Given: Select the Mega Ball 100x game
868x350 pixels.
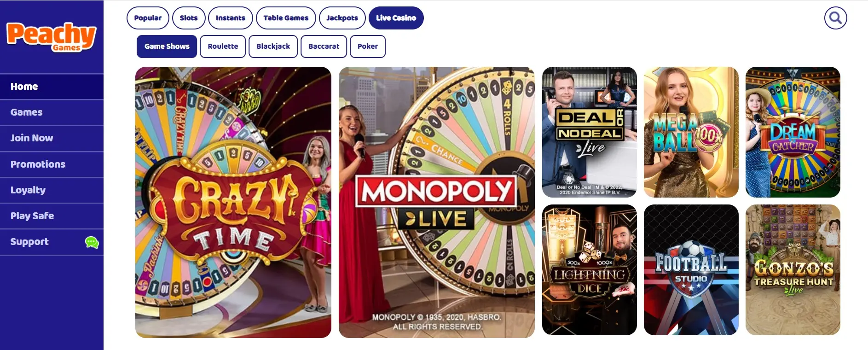Looking at the screenshot, I should point(691,132).
